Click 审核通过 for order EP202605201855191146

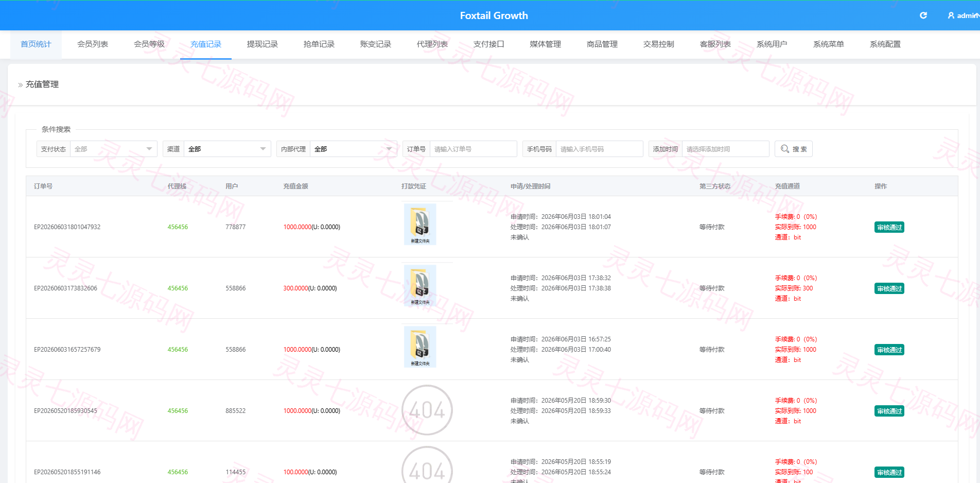(x=889, y=472)
